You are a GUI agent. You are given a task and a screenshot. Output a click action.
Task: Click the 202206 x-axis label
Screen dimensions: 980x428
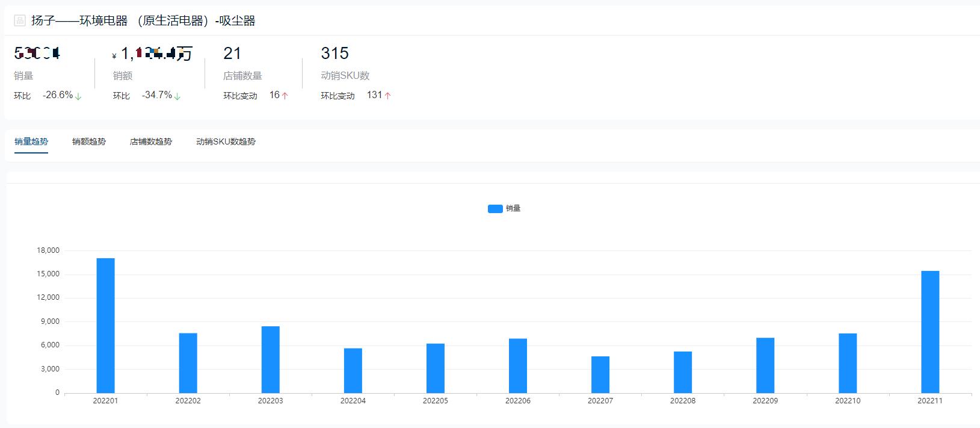[x=518, y=401]
